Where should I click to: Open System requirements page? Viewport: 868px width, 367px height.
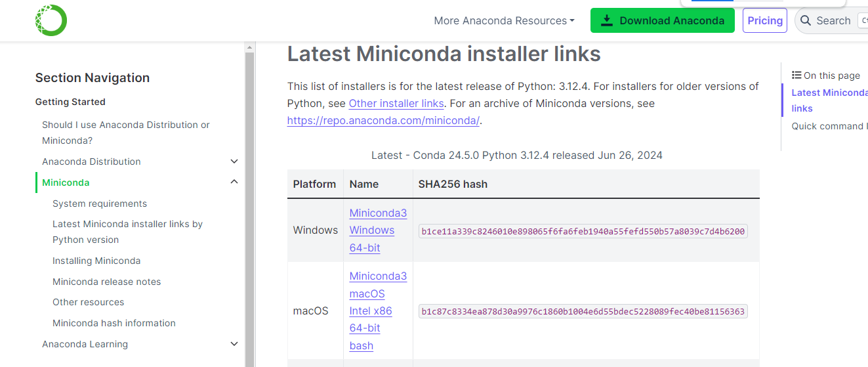(100, 204)
